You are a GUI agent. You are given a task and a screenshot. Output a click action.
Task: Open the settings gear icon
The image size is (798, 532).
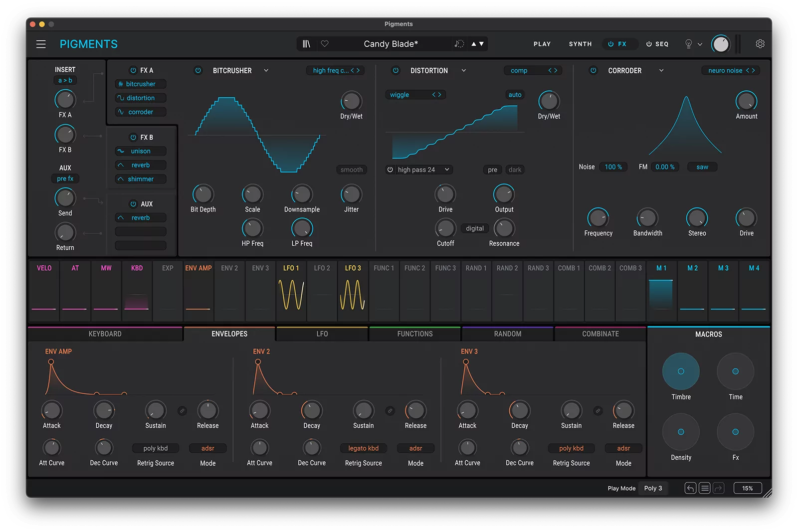coord(760,44)
